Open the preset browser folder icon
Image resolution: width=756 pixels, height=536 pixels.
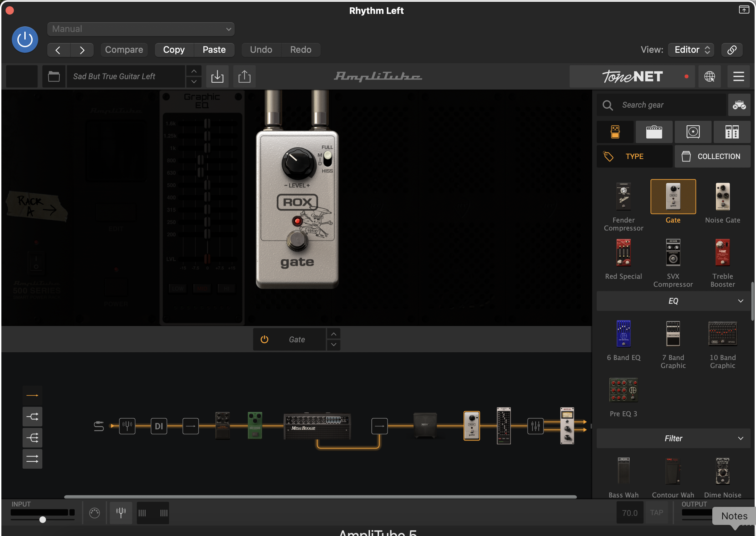click(54, 76)
